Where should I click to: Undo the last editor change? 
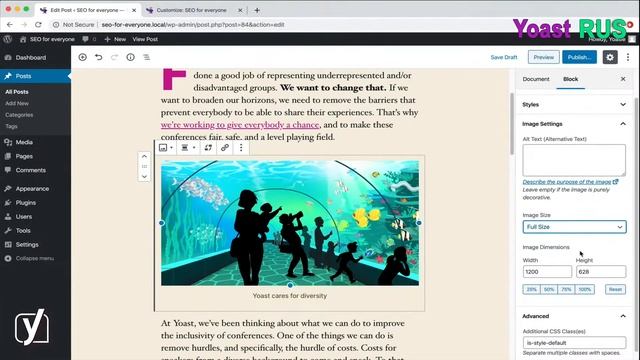pos(98,57)
